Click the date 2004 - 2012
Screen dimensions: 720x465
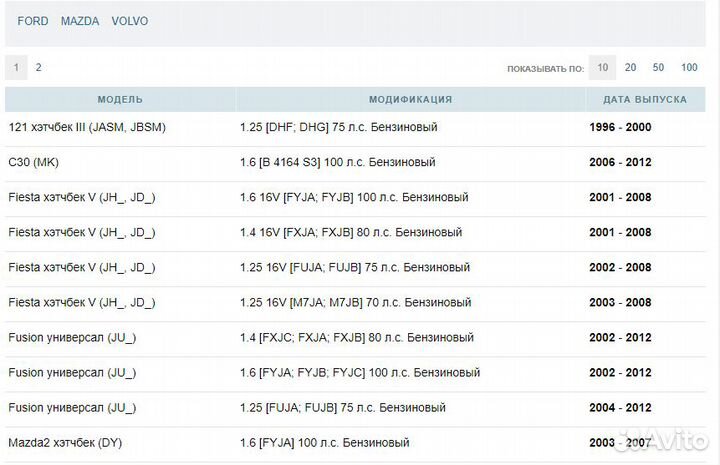[x=620, y=408]
